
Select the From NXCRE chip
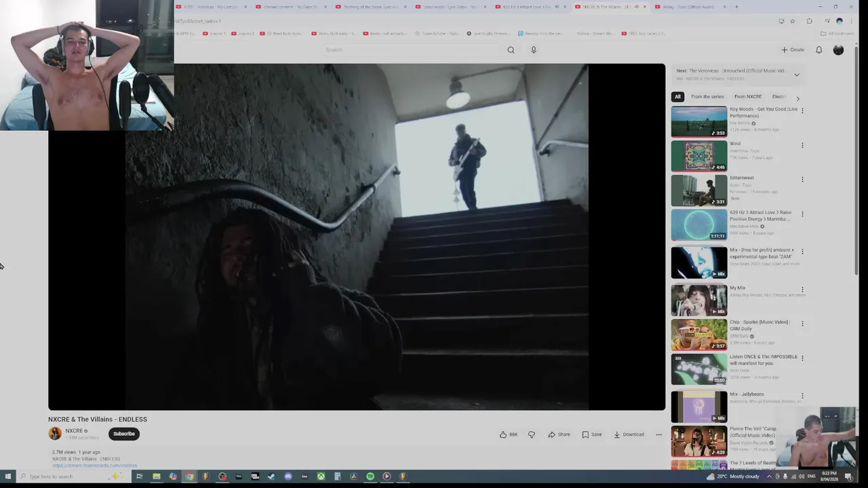coord(748,96)
